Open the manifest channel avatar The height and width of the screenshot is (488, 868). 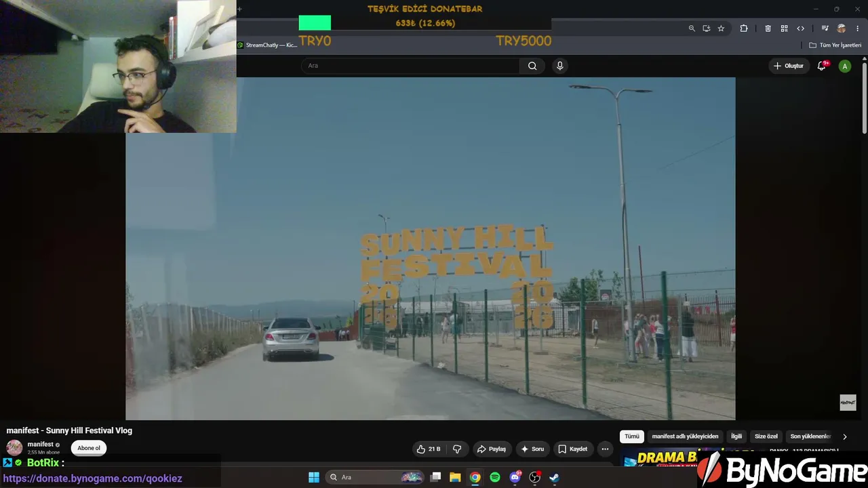click(x=14, y=447)
